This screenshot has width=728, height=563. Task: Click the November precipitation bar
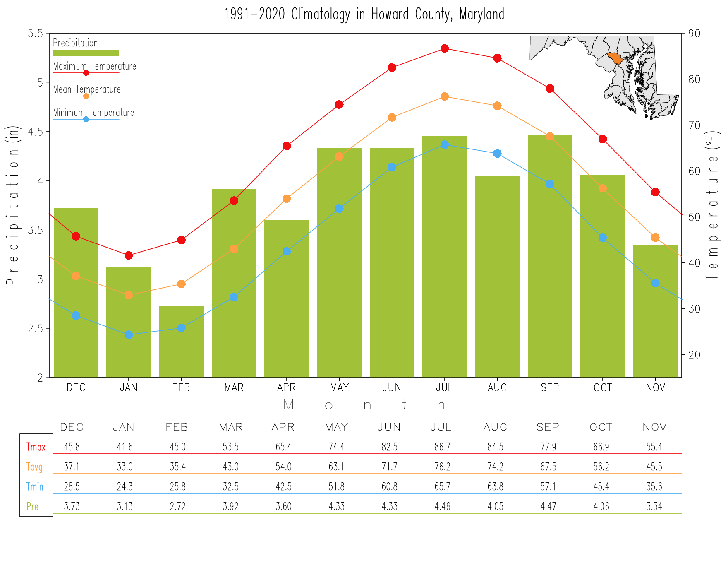(x=655, y=311)
